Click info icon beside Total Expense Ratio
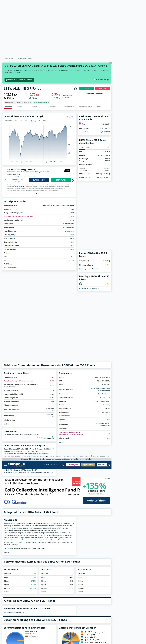This screenshot has width=146, height=644. 16,387
